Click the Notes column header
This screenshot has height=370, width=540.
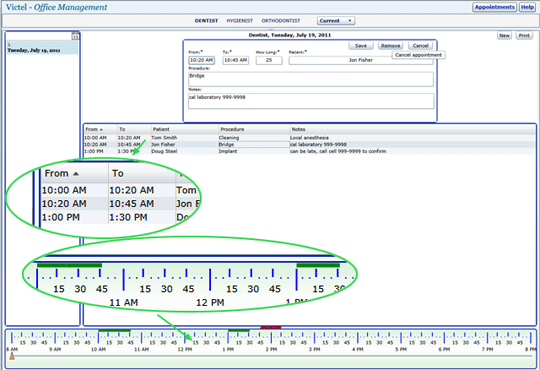pyautogui.click(x=413, y=129)
